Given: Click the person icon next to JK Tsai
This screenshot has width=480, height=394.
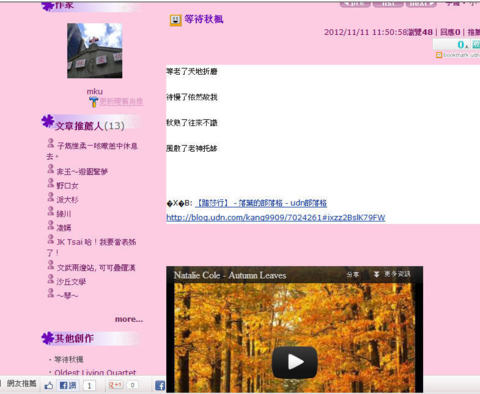Looking at the screenshot, I should tap(51, 239).
